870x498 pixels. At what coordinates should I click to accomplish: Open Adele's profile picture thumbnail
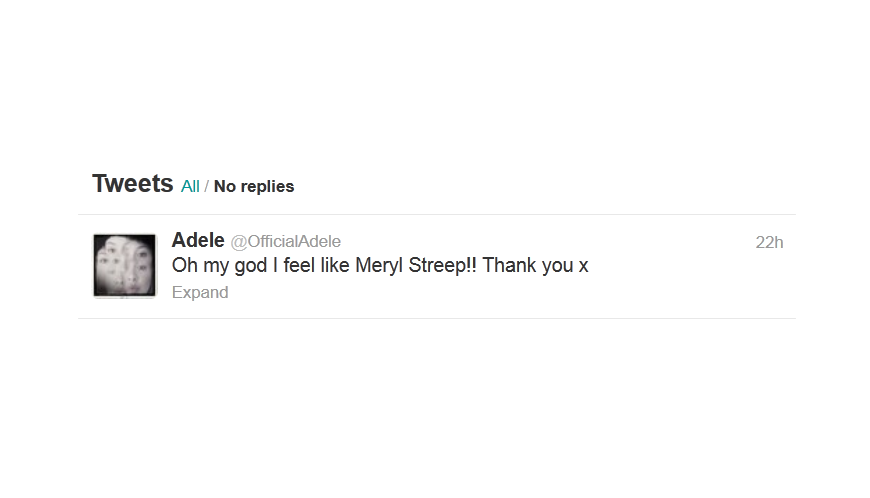click(x=125, y=265)
